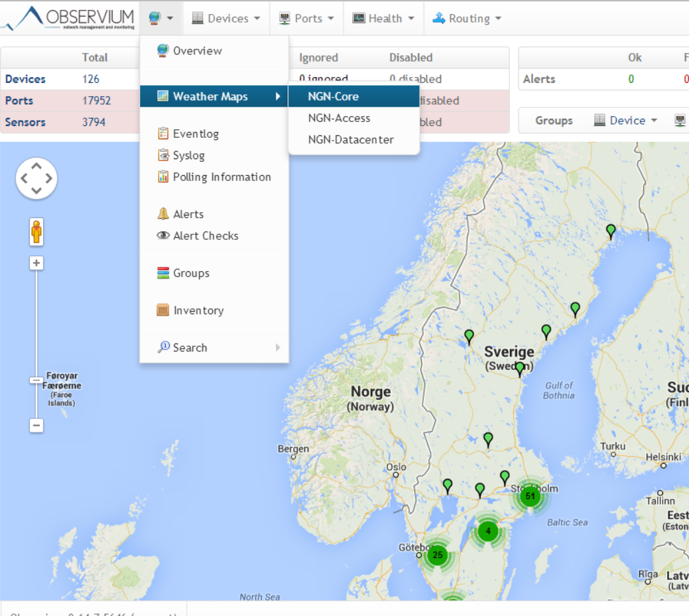689x616 pixels.
Task: Select Overview from the menu
Action: coord(214,51)
